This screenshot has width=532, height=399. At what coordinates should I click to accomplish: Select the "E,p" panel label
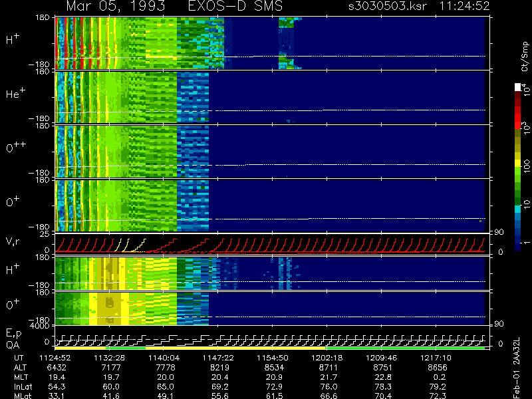coord(13,334)
